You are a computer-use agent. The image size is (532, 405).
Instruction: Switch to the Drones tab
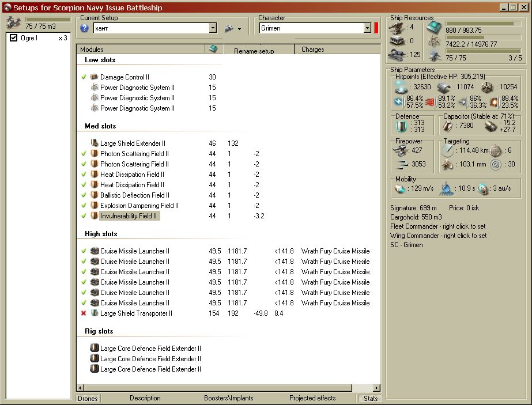click(x=88, y=399)
